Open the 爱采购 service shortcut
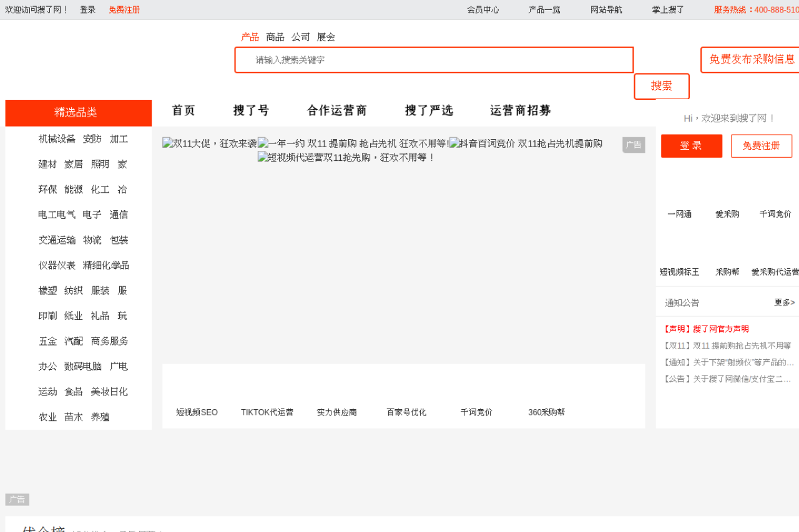Screen dimensions: 799x532 pos(727,214)
